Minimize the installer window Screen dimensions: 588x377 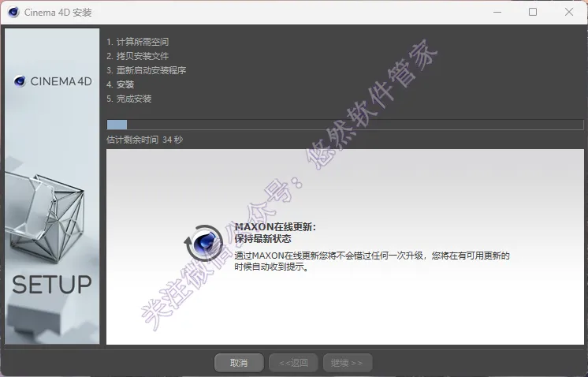[x=497, y=12]
